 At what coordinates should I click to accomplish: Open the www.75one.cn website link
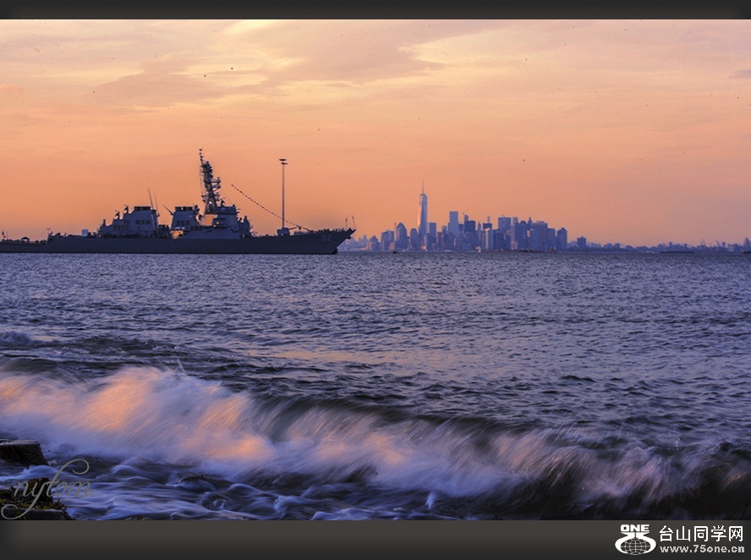701,549
